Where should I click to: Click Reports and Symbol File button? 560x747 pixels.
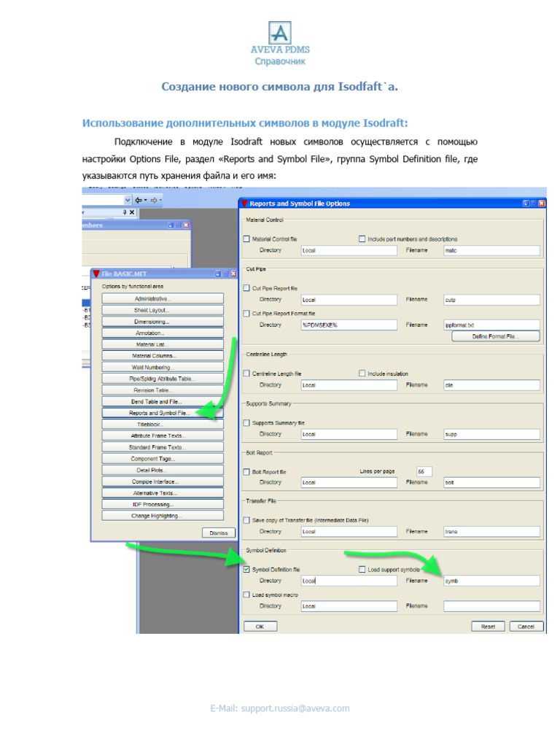pyautogui.click(x=163, y=413)
